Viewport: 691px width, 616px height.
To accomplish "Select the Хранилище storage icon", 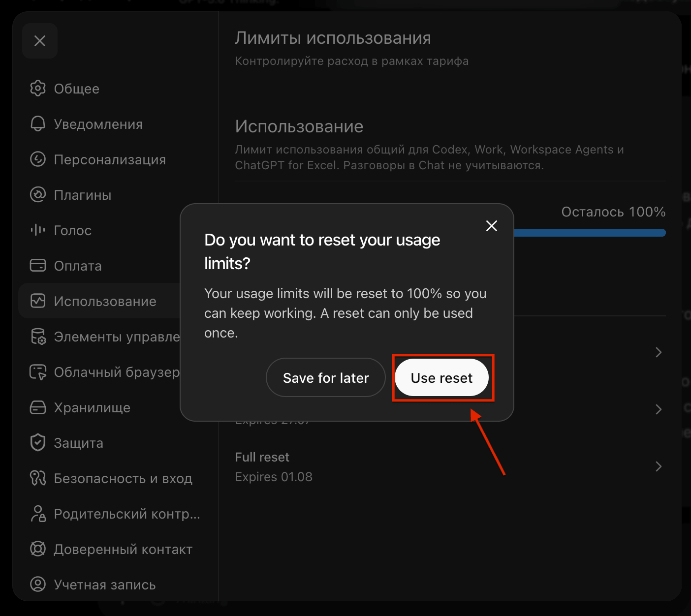I will tap(38, 407).
